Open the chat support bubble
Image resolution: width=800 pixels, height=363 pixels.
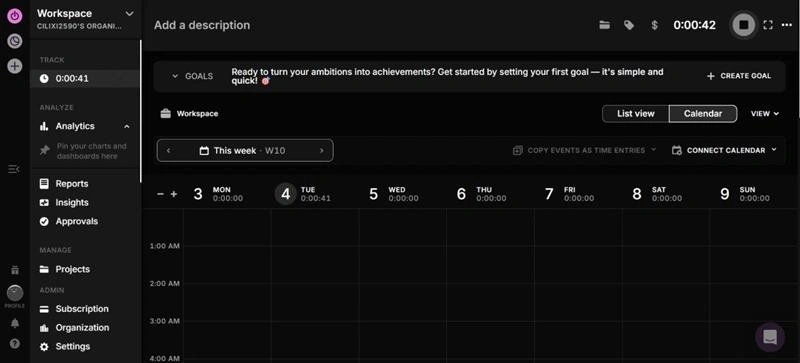[x=770, y=337]
